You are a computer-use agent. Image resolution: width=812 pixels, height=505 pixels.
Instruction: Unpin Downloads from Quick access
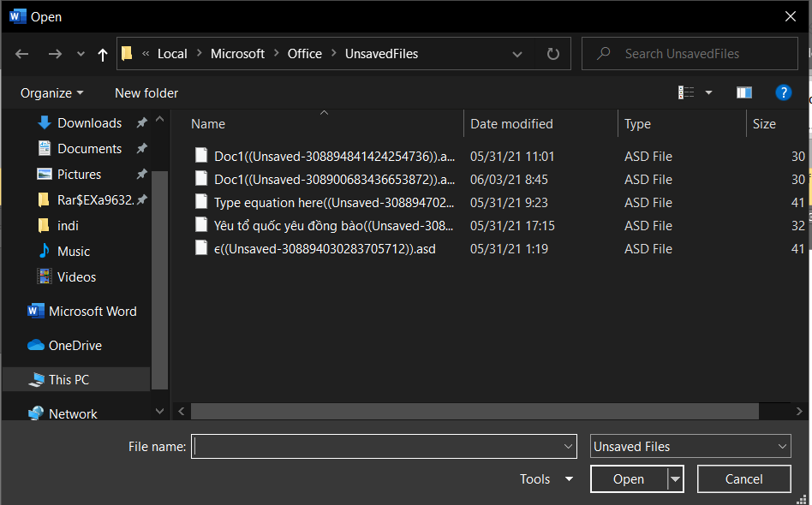coord(140,122)
